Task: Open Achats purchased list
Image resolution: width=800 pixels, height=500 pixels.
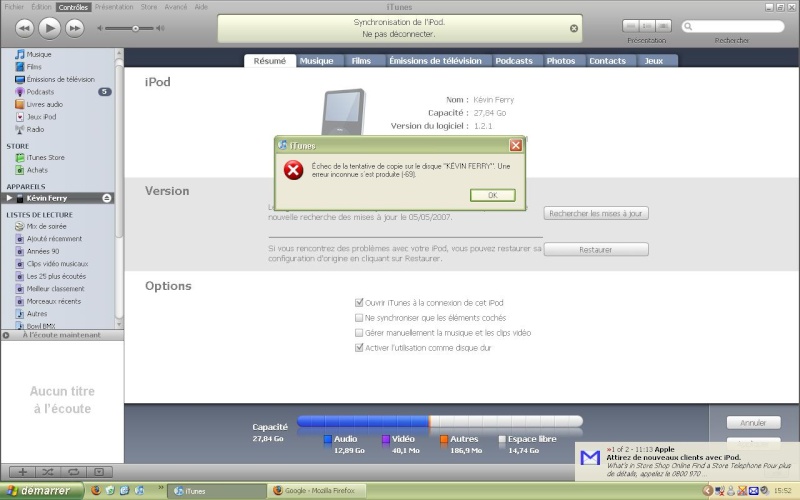Action: tap(37, 170)
